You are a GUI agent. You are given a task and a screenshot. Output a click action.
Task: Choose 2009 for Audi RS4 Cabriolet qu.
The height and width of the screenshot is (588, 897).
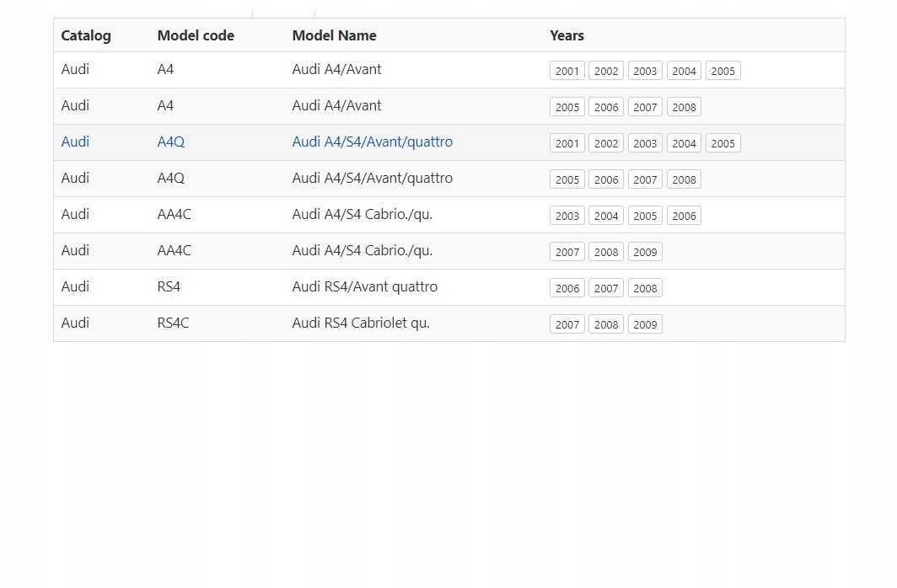coord(645,324)
